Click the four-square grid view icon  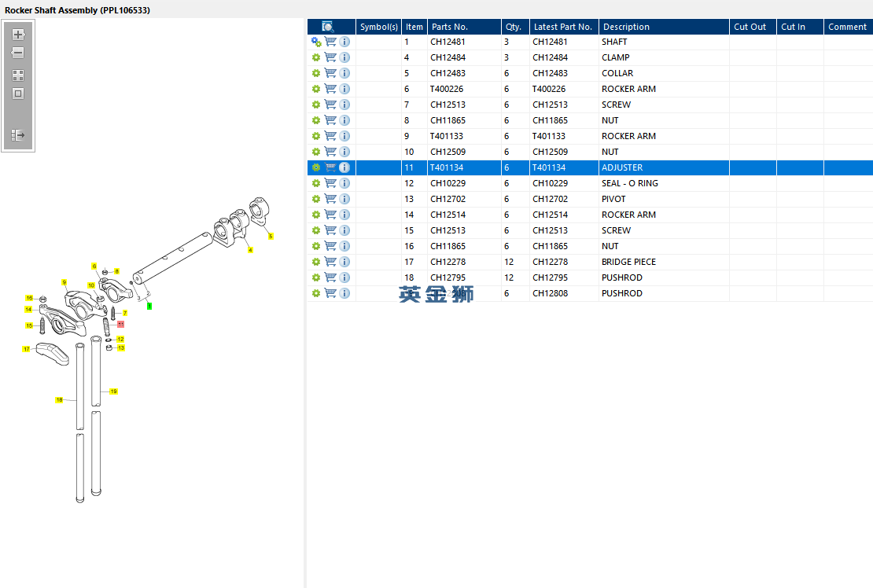(x=18, y=75)
